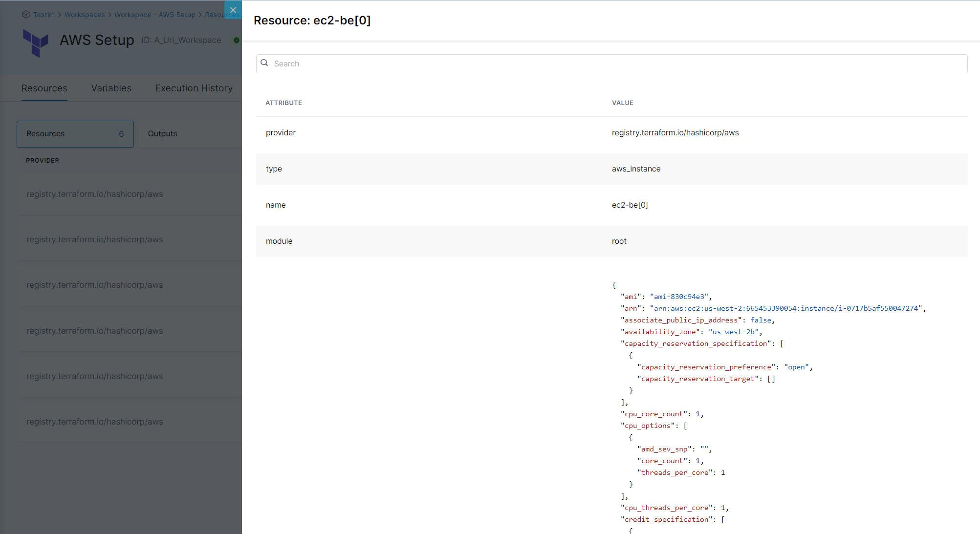The width and height of the screenshot is (980, 534).
Task: Open Workspace - AWS Setup breadcrumb
Action: (154, 15)
